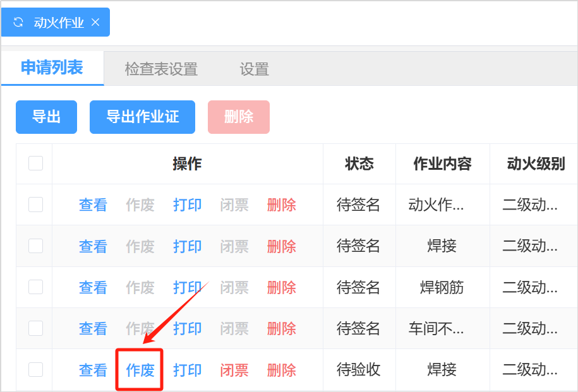Close the 动火作业 tab
Image resolution: width=578 pixels, height=392 pixels.
pyautogui.click(x=96, y=23)
